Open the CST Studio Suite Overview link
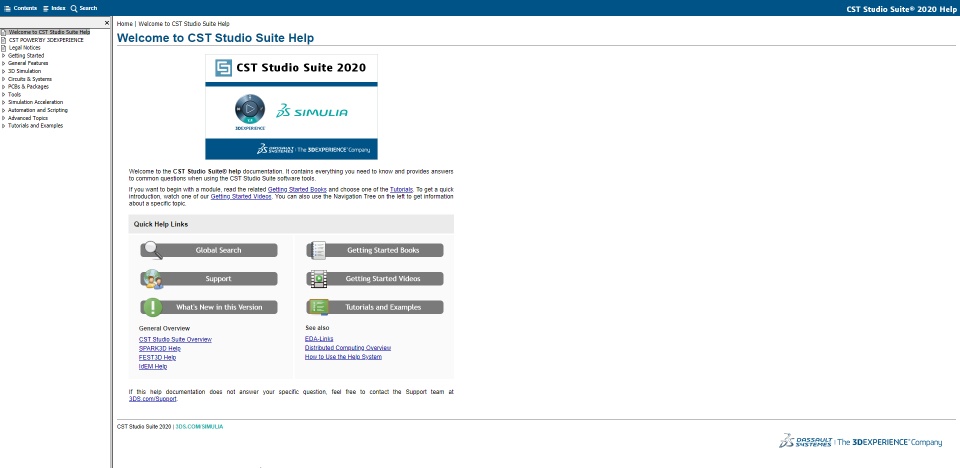Viewport: 960px width, 468px height. point(175,339)
